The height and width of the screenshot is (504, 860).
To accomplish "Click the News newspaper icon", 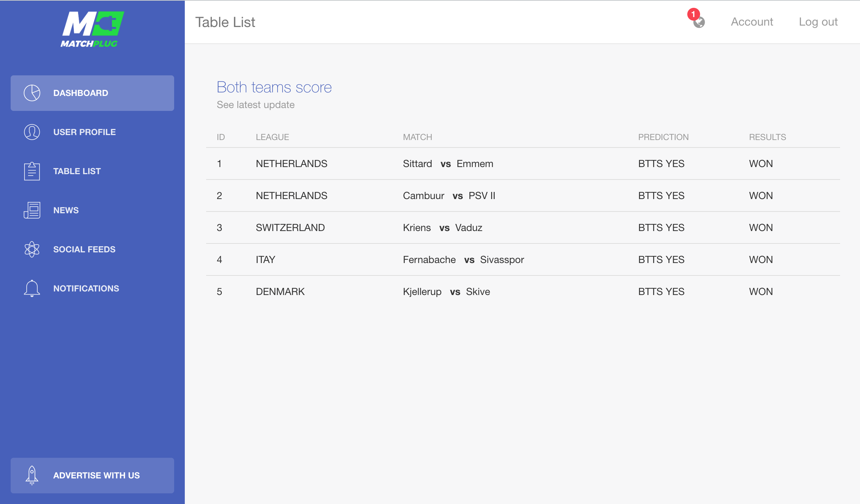I will pyautogui.click(x=32, y=210).
